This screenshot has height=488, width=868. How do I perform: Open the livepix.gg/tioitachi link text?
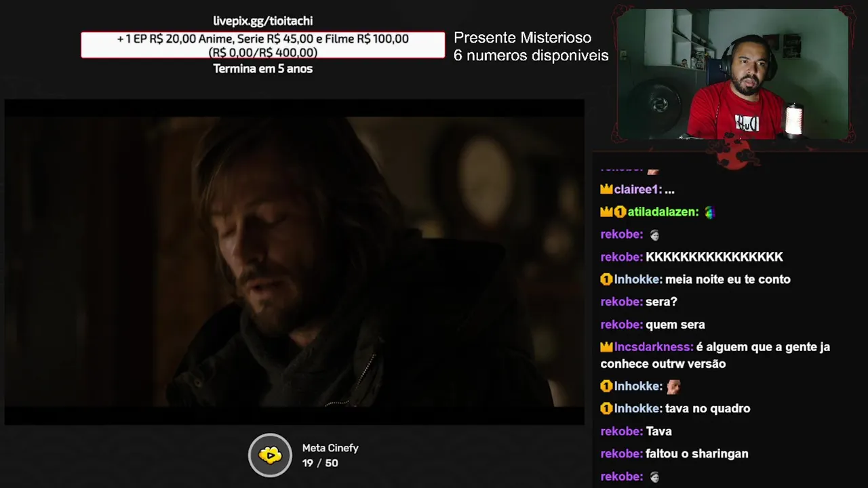(x=263, y=21)
